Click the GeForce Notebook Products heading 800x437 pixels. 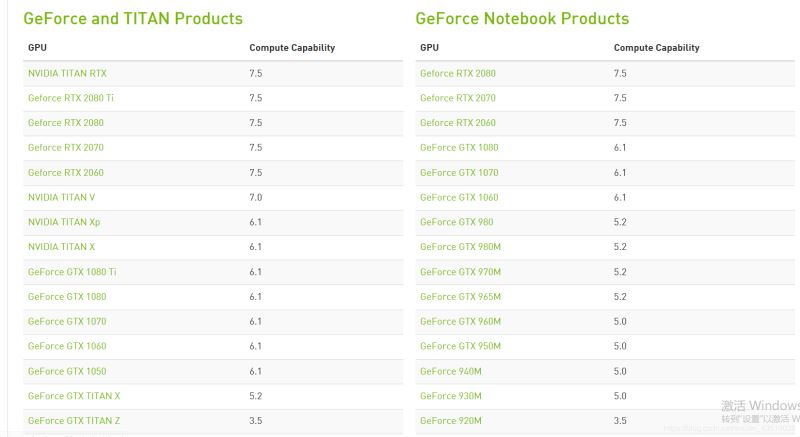click(x=522, y=18)
